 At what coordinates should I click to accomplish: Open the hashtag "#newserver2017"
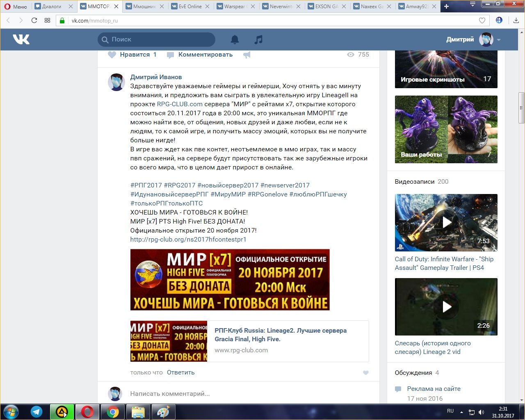(285, 185)
